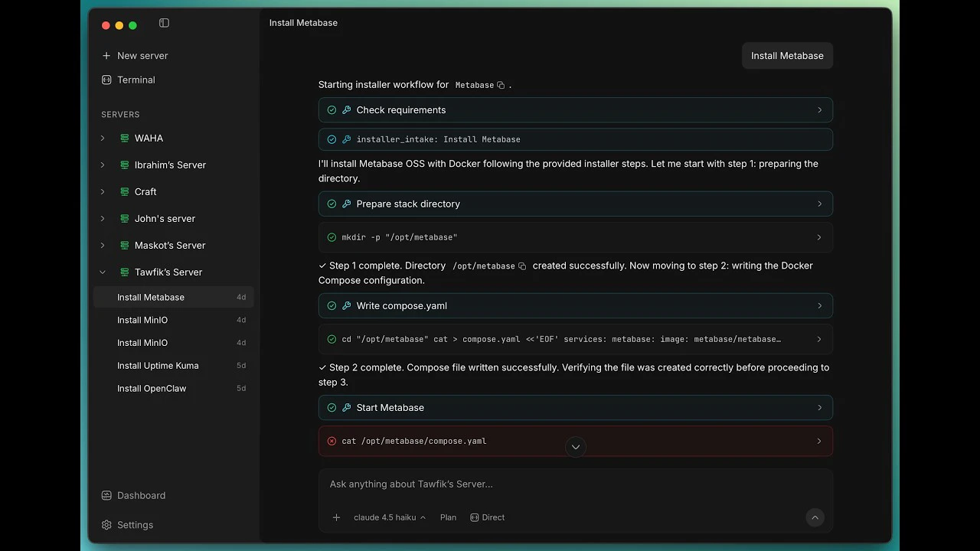This screenshot has height=551, width=980.
Task: Open the Terminal entry
Action: coord(136,80)
